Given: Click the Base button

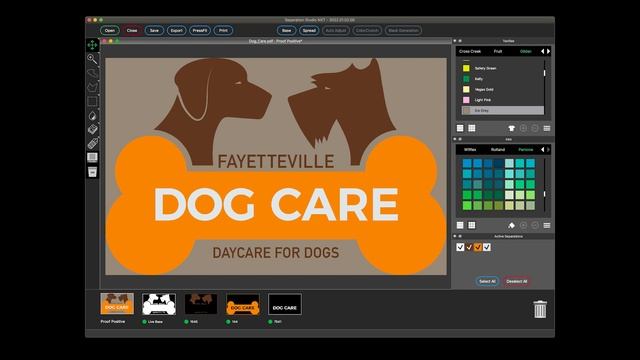Looking at the screenshot, I should 287,30.
